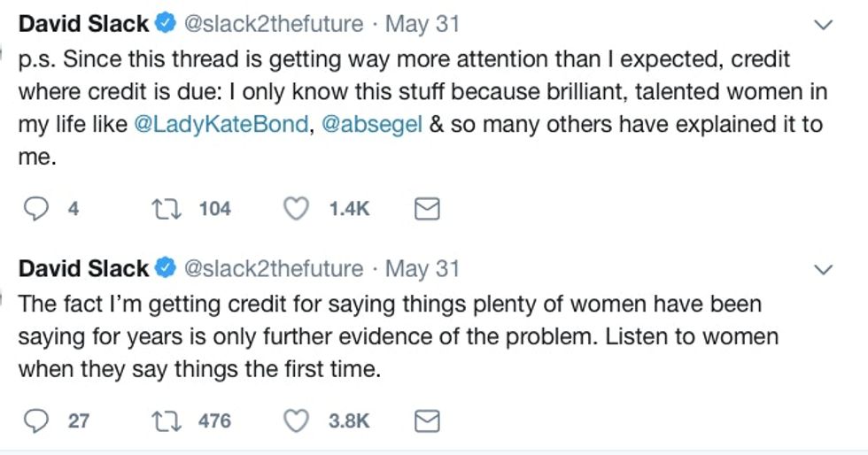Like the tweet with 3.8K likes
Screen dimensions: 868x455
click(x=298, y=420)
